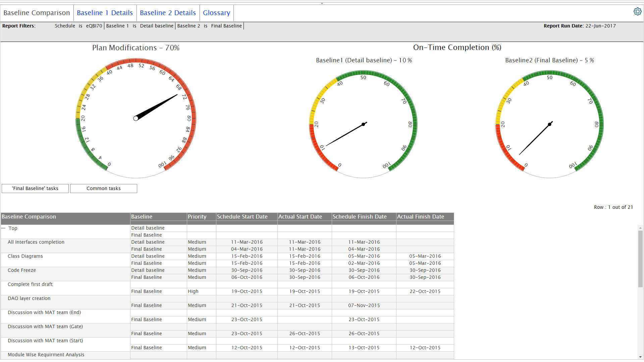Open the settings gear icon
Viewport: 644px width, 362px height.
point(637,12)
